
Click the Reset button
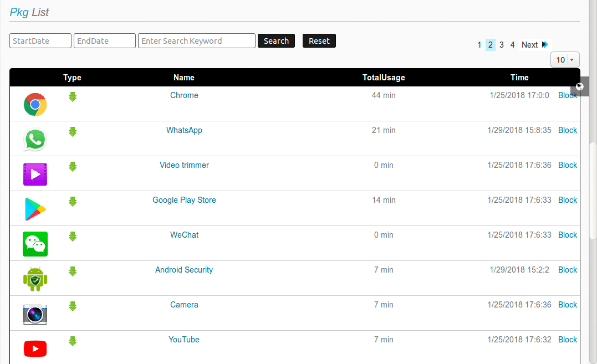pos(319,40)
